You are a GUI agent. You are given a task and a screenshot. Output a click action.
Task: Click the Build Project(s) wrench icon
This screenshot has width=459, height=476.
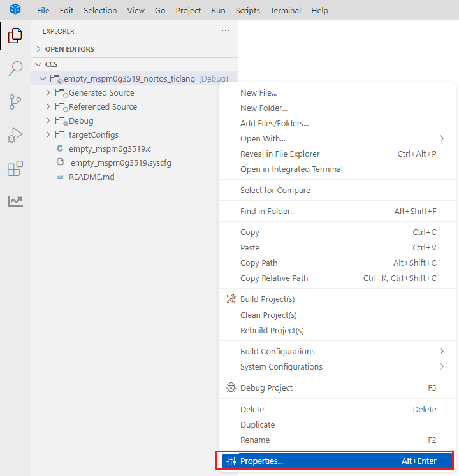[231, 299]
